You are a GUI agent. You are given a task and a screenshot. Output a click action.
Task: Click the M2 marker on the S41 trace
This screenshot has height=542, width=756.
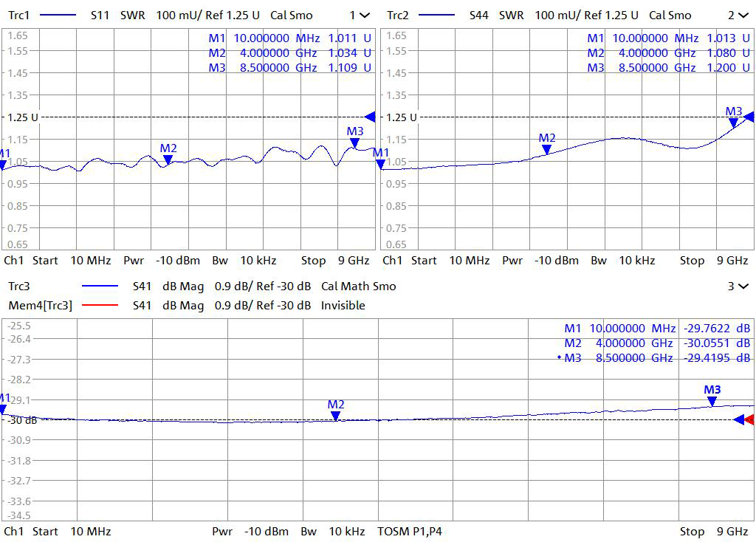pyautogui.click(x=336, y=416)
